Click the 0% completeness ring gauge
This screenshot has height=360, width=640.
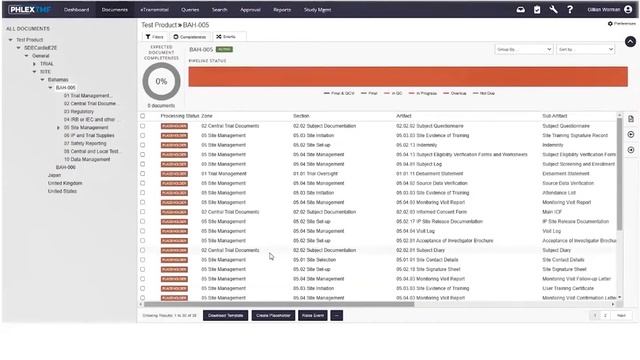[161, 81]
